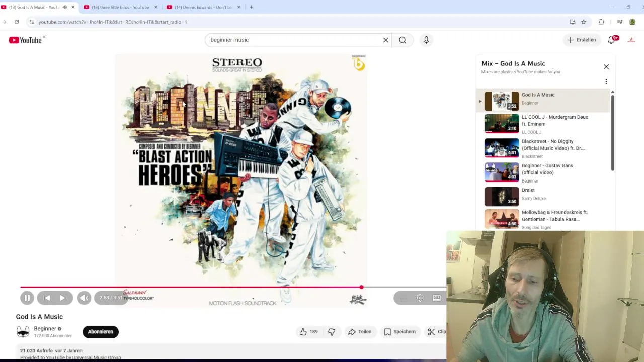Open the player settings gear
Image resolution: width=644 pixels, height=362 pixels.
point(420,298)
